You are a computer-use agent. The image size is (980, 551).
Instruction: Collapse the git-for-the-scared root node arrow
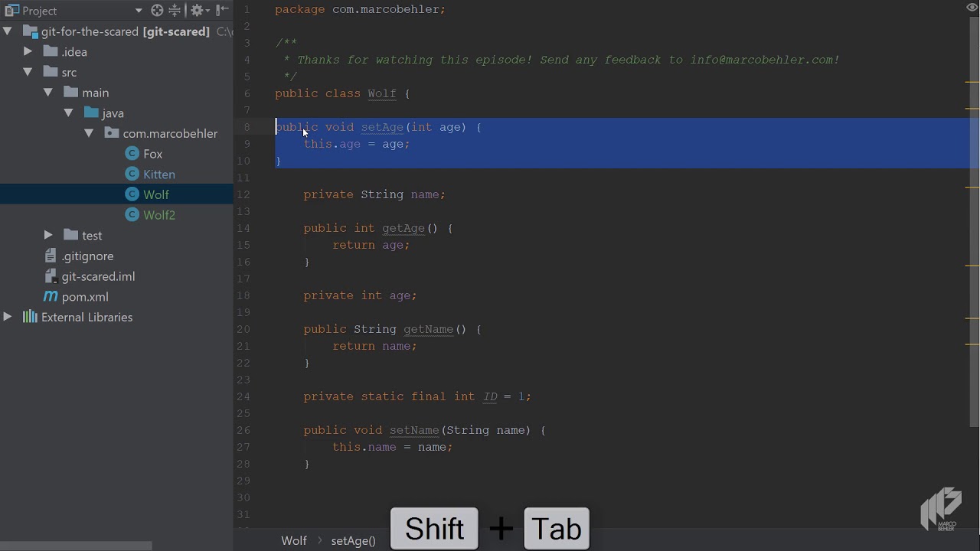8,31
